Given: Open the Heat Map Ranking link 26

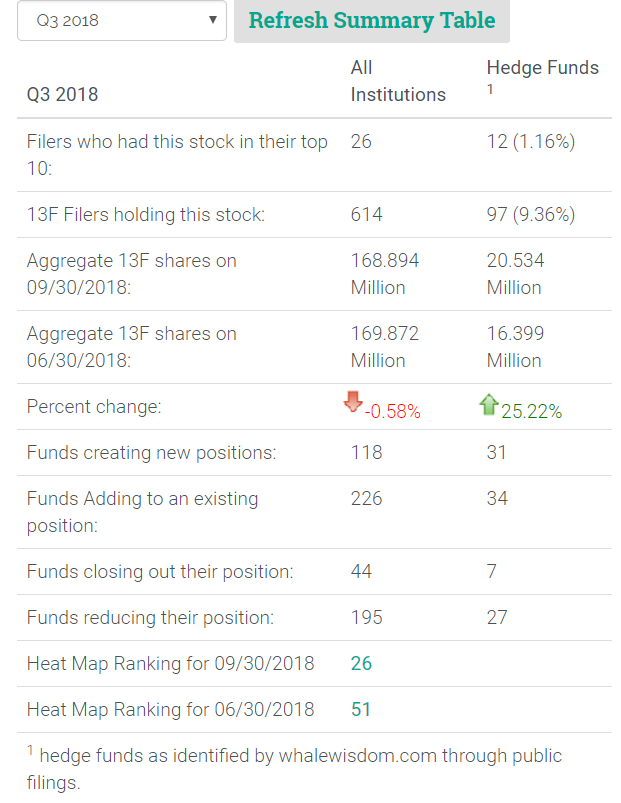Looking at the screenshot, I should coord(361,663).
